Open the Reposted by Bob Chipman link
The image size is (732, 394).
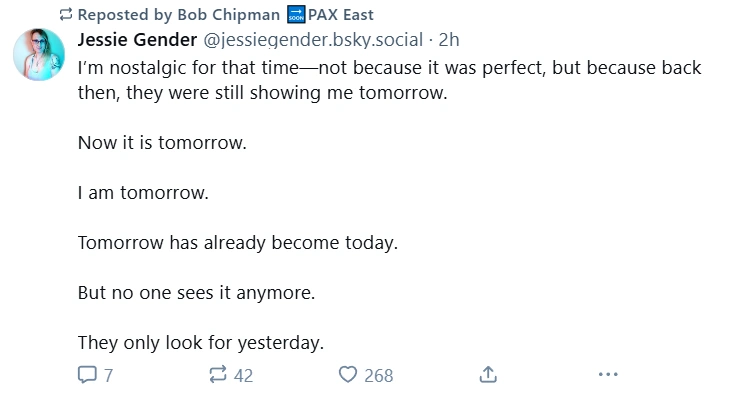click(x=178, y=15)
